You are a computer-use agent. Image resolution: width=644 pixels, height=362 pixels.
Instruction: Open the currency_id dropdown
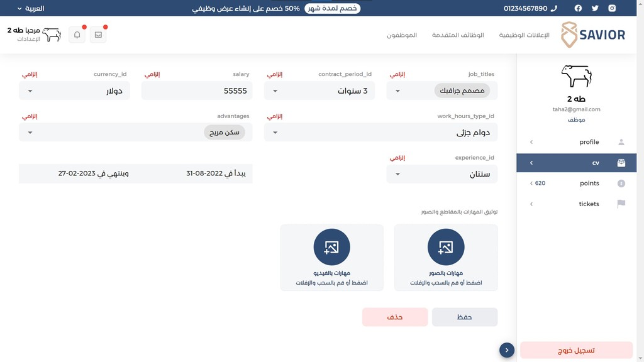(74, 90)
